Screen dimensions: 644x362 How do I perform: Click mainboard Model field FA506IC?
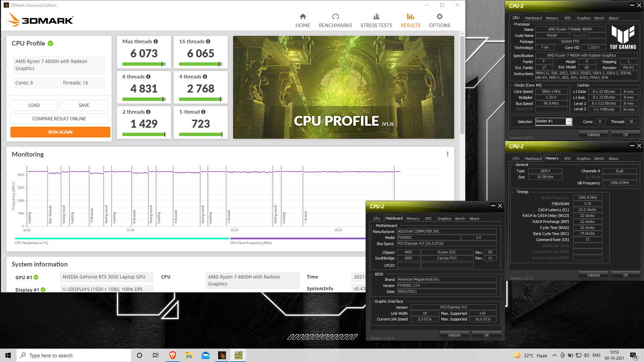[429, 238]
